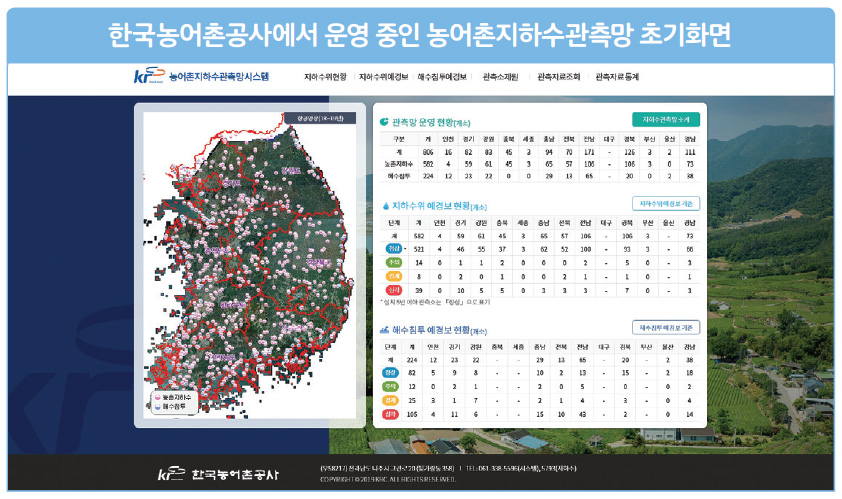Click the 해수침투 marker in map legend
The width and height of the screenshot is (842, 499).
(x=158, y=407)
